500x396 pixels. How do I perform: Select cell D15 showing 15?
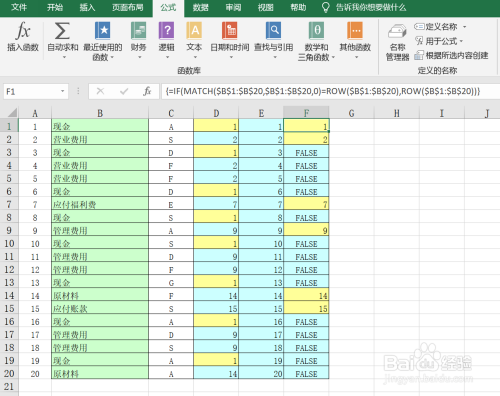pos(216,308)
